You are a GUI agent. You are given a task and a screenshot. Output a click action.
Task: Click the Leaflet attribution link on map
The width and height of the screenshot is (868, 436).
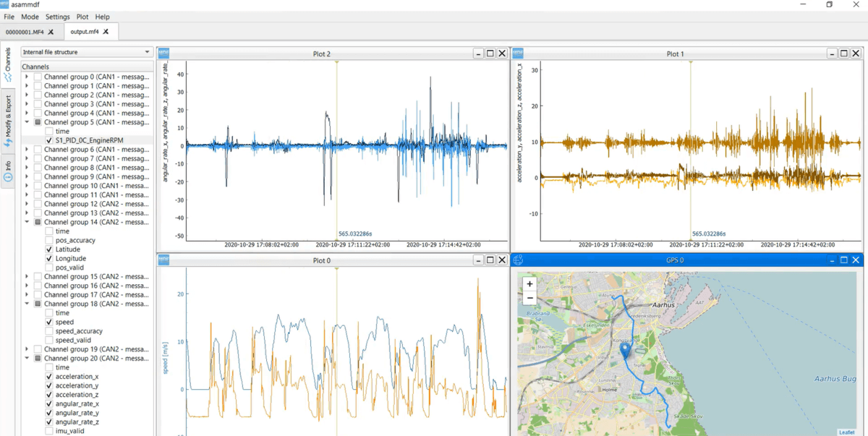tap(847, 432)
